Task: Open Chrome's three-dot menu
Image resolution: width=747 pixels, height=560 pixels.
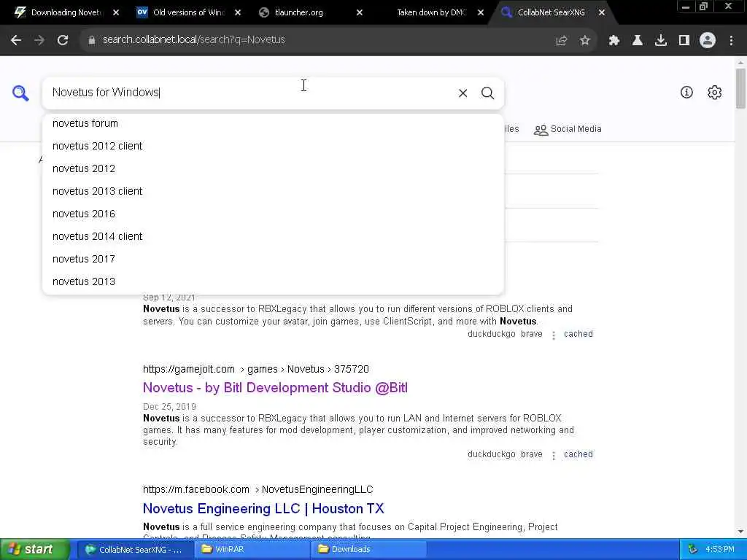Action: tap(731, 41)
